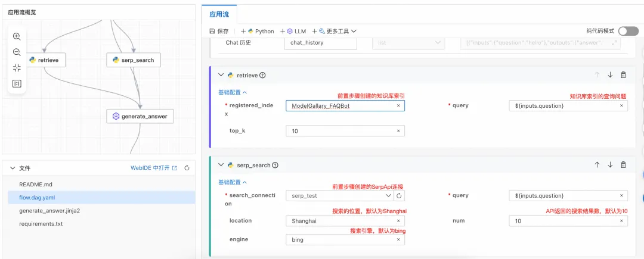Screen dimensions: 644x259
Task: Click the serp_search query input field
Action: (568, 196)
